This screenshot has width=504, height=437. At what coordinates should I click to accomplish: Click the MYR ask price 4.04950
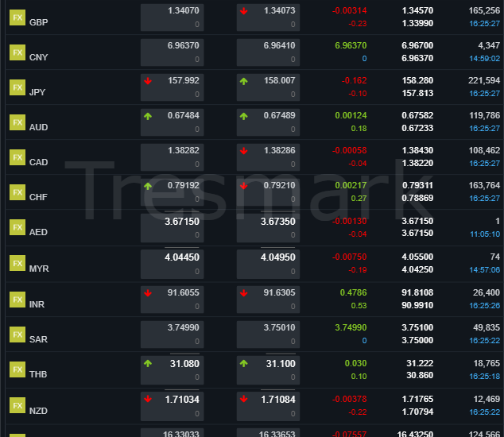(278, 257)
